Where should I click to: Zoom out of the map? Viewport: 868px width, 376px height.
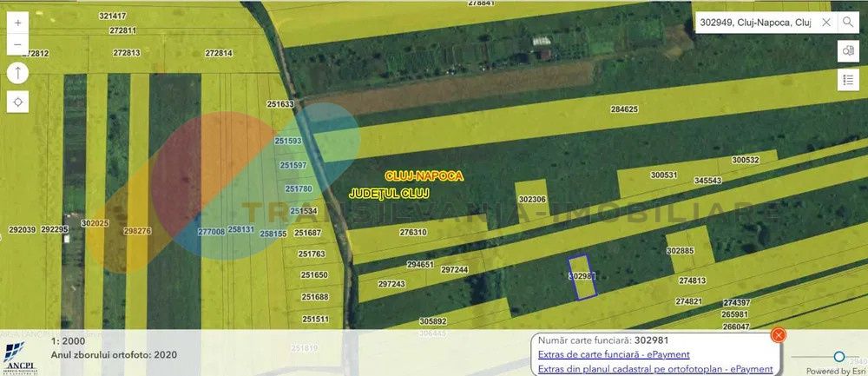coord(18,43)
